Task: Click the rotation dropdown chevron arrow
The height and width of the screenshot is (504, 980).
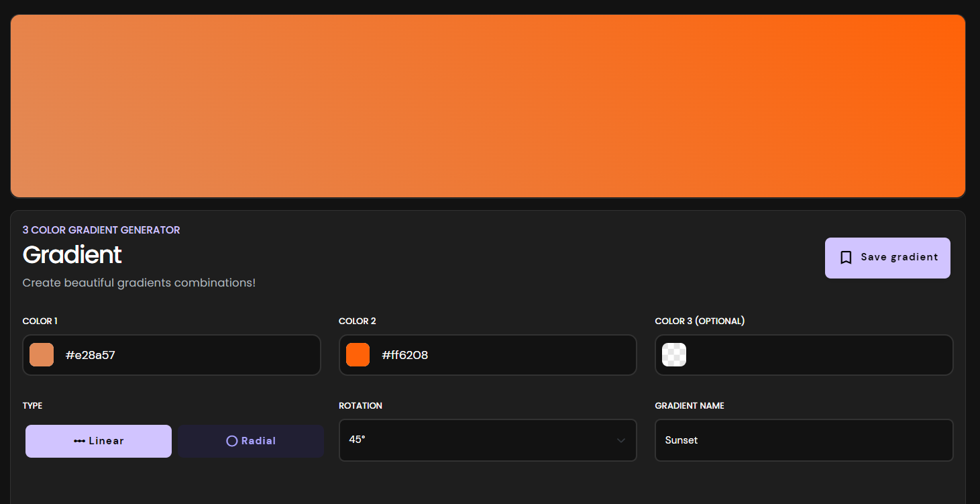Action: 621,440
